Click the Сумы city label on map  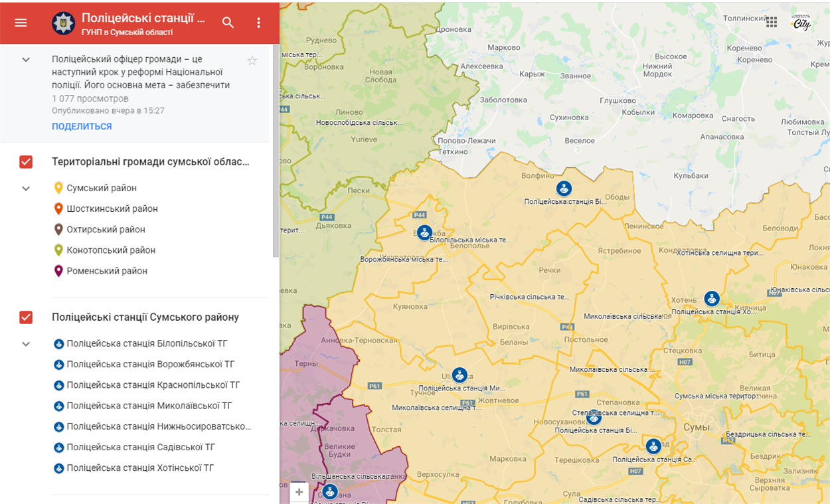point(696,427)
